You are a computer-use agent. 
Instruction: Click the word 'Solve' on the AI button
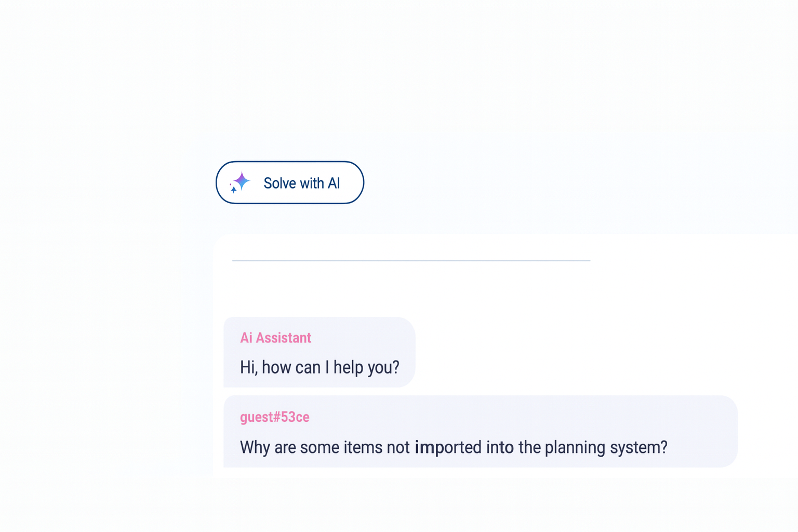[x=280, y=183]
